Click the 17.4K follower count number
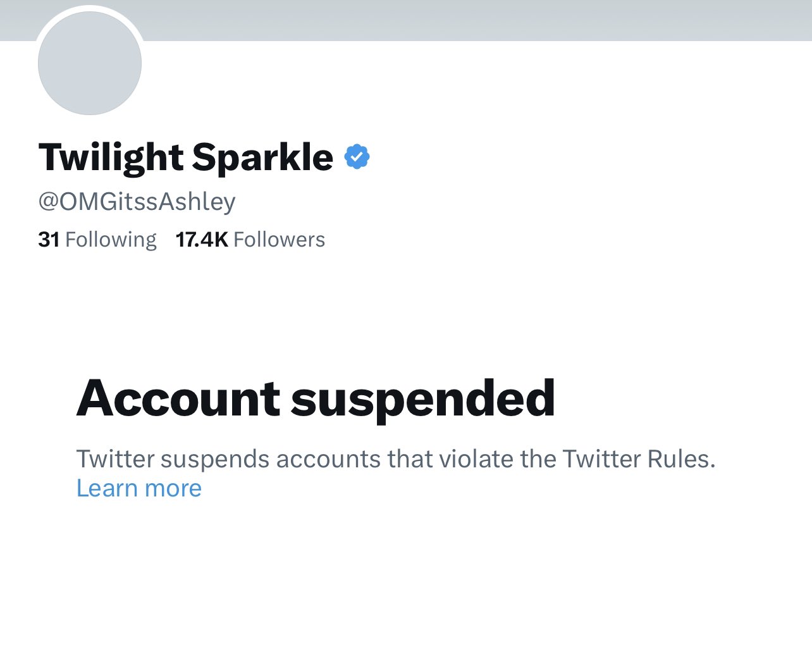This screenshot has width=812, height=652. [x=202, y=240]
